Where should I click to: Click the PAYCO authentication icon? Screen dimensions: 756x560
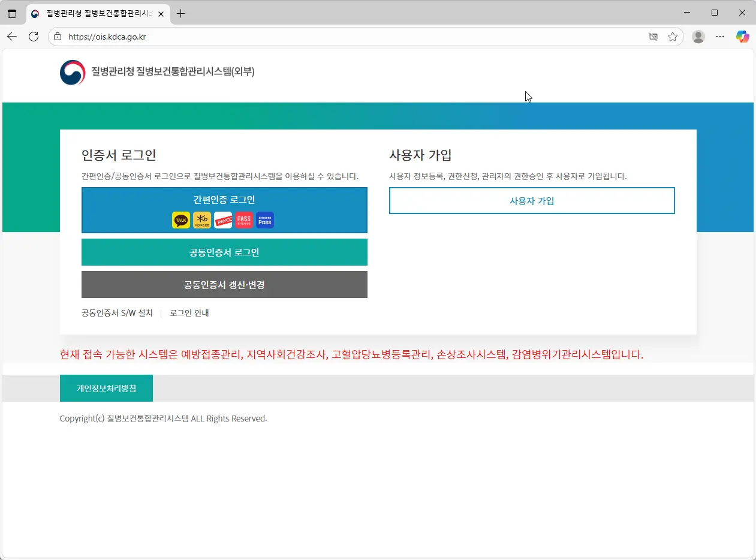(x=223, y=220)
